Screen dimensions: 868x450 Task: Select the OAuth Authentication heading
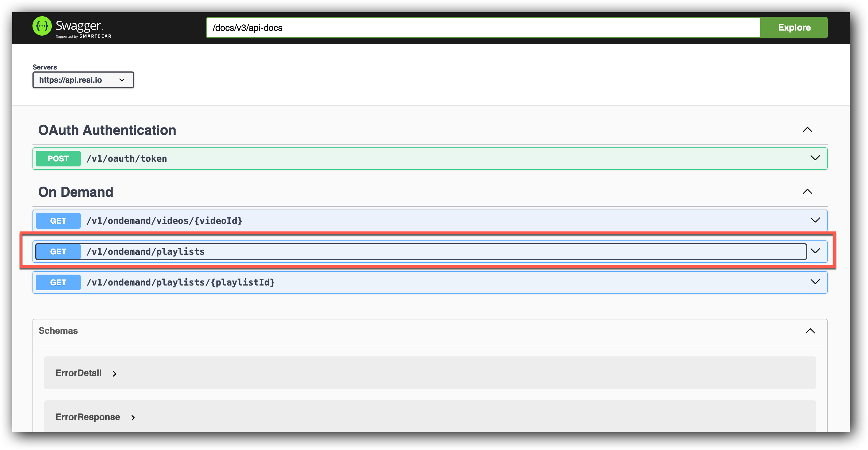pyautogui.click(x=108, y=130)
